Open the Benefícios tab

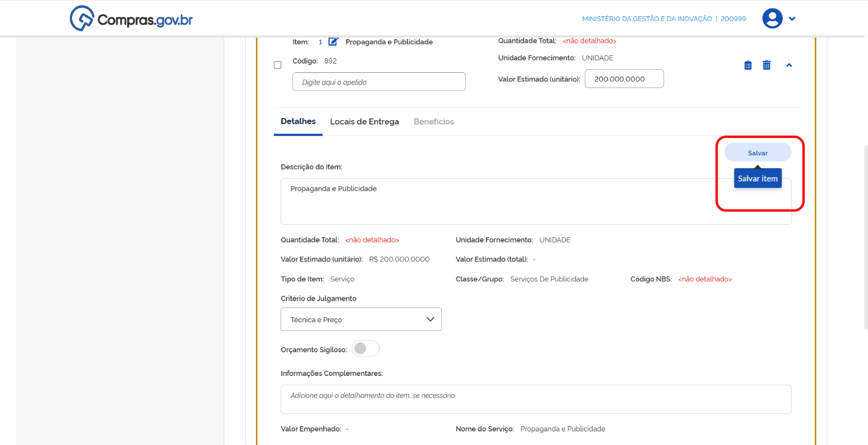tap(434, 122)
